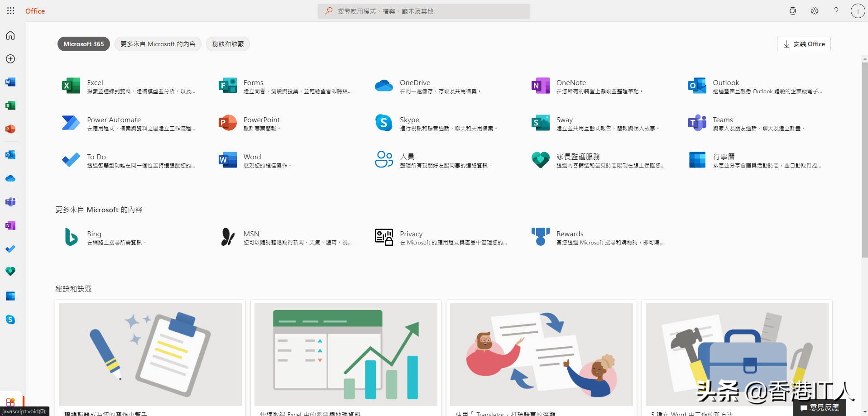Click the Office brand link in header
This screenshot has width=868, height=416.
pyautogui.click(x=35, y=11)
